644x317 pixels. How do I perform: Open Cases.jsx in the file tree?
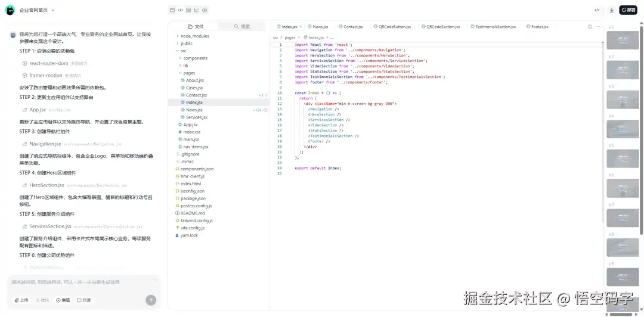(x=194, y=88)
